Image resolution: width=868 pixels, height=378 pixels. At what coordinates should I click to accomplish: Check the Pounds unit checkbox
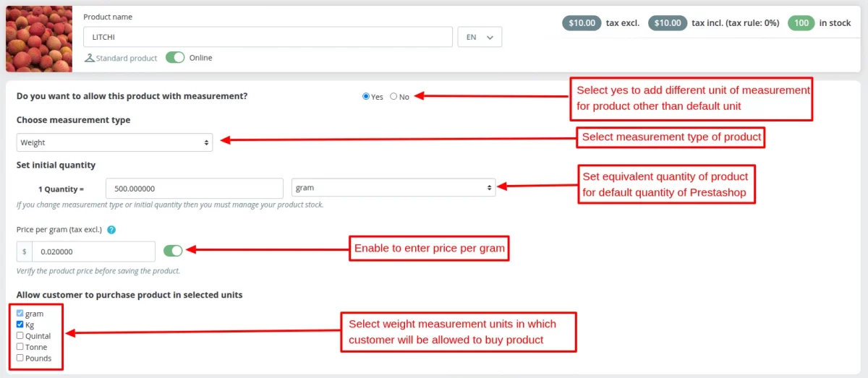coord(20,357)
